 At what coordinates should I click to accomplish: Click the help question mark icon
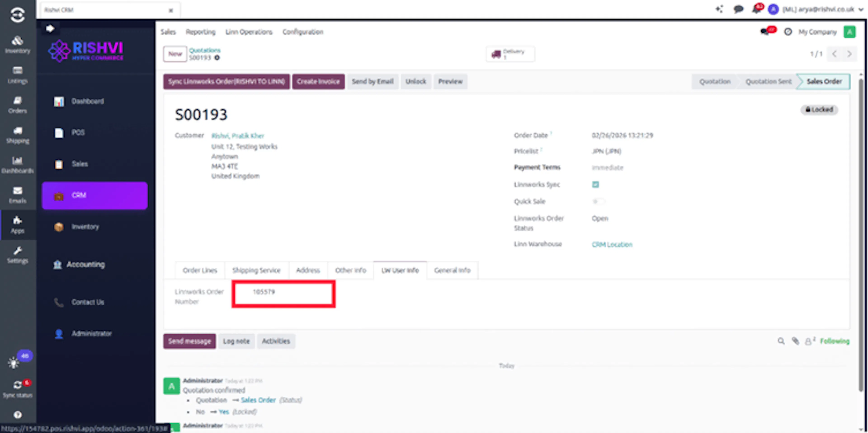click(x=18, y=414)
